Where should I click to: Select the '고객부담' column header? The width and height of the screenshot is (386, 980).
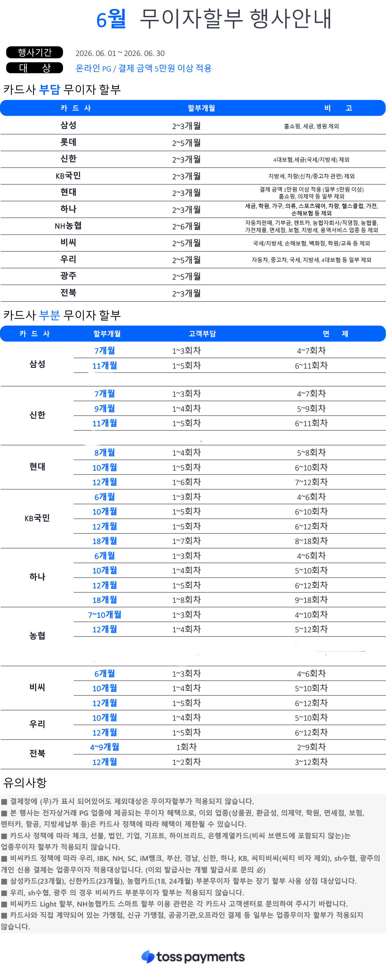[203, 334]
